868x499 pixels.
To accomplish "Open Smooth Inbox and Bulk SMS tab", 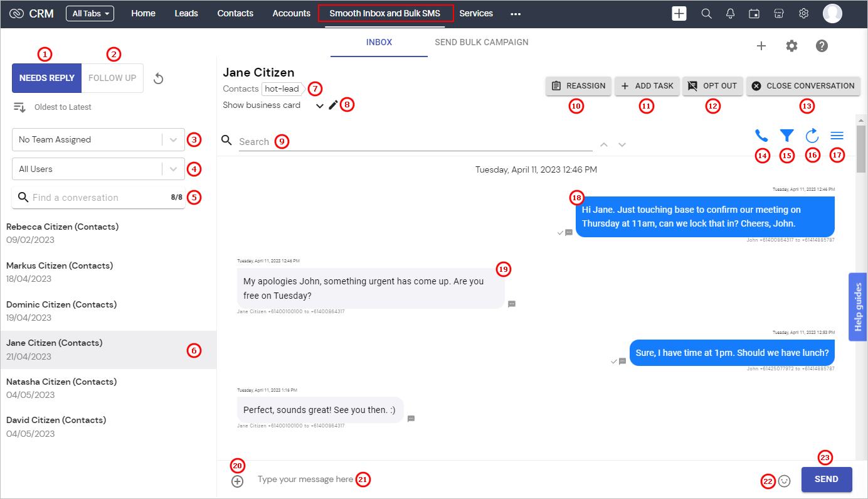I will point(385,13).
